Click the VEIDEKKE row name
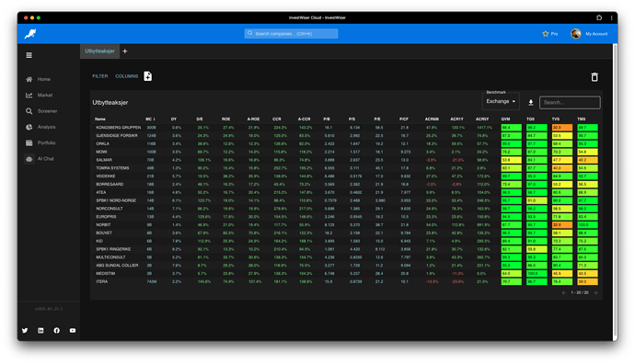635x364 pixels. [105, 176]
